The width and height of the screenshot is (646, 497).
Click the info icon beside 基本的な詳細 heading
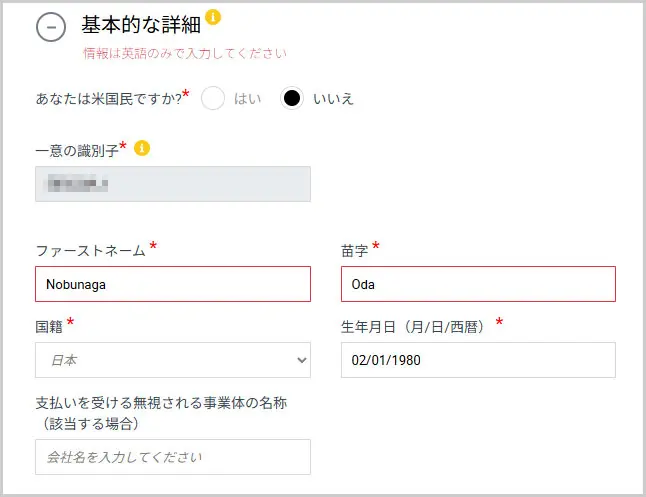click(214, 17)
